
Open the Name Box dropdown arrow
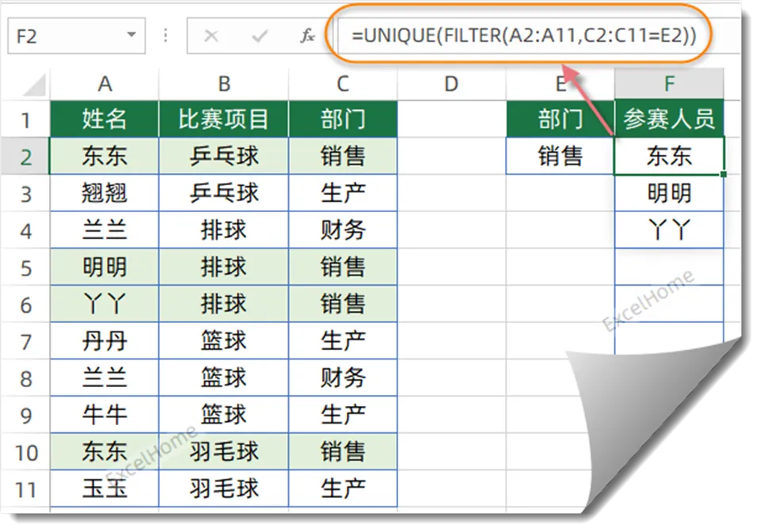pyautogui.click(x=131, y=35)
